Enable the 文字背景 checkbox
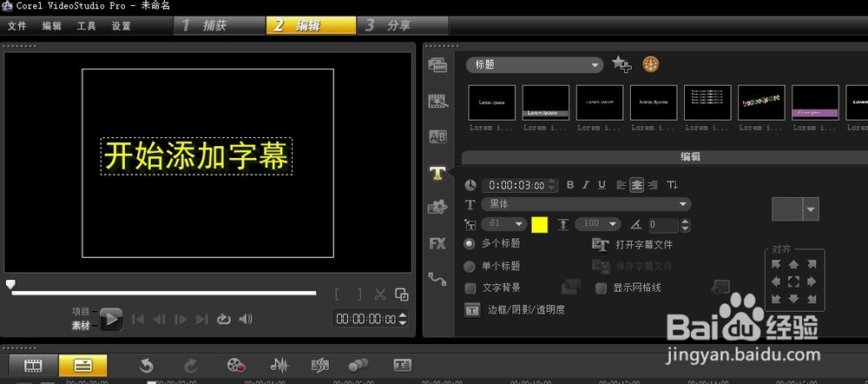Image resolution: width=868 pixels, height=384 pixels. coord(470,288)
